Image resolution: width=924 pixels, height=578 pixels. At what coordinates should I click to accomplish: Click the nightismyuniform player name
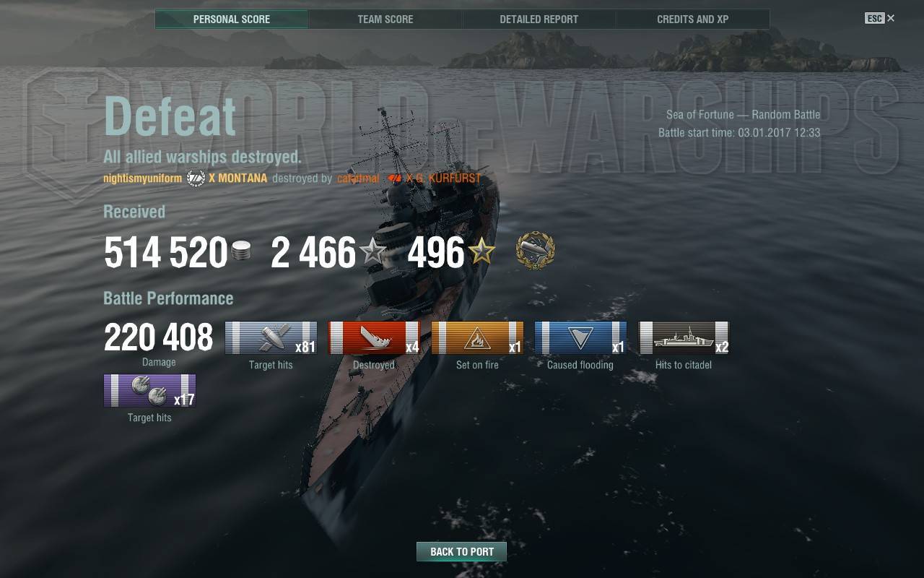143,178
